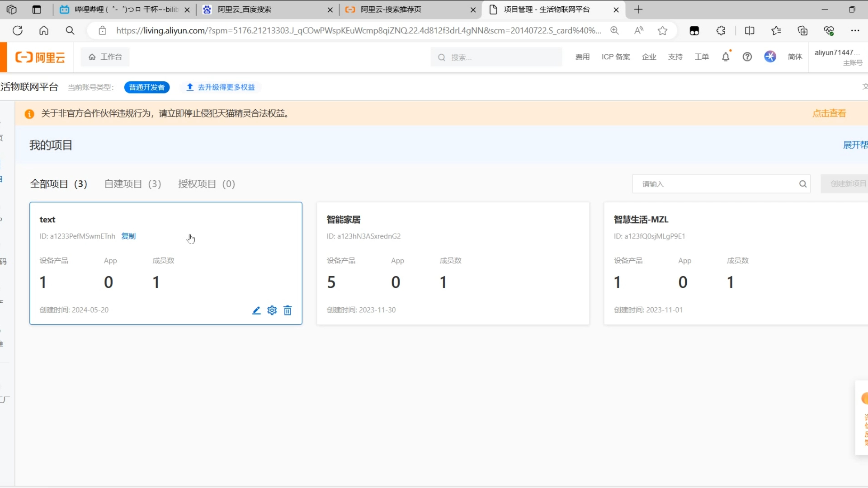Open 企业 menu in header

(x=649, y=57)
